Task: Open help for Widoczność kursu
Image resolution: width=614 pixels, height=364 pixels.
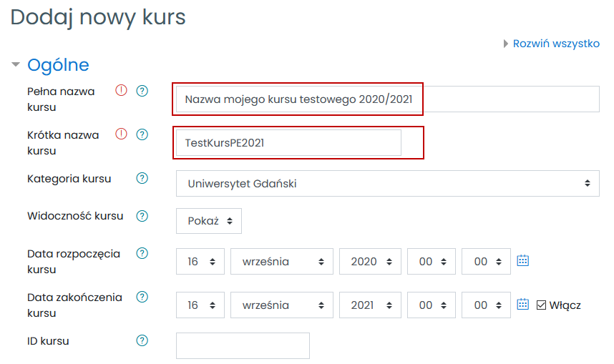Action: coord(142,215)
